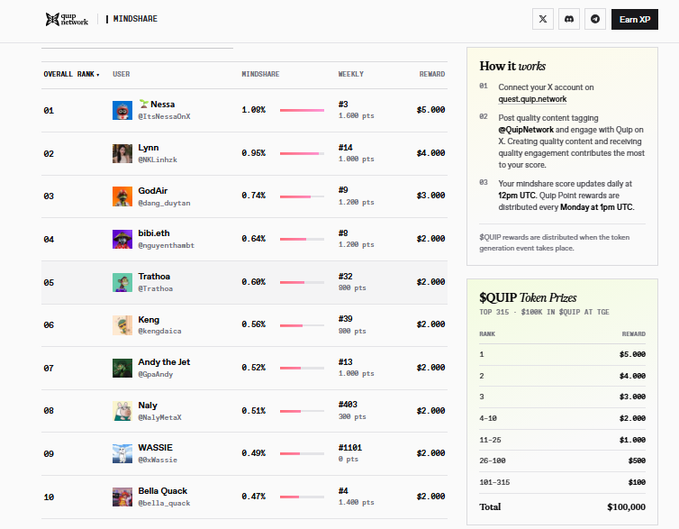This screenshot has width=679, height=529.
Task: Click the 101-315 rank prize row
Action: click(x=562, y=482)
